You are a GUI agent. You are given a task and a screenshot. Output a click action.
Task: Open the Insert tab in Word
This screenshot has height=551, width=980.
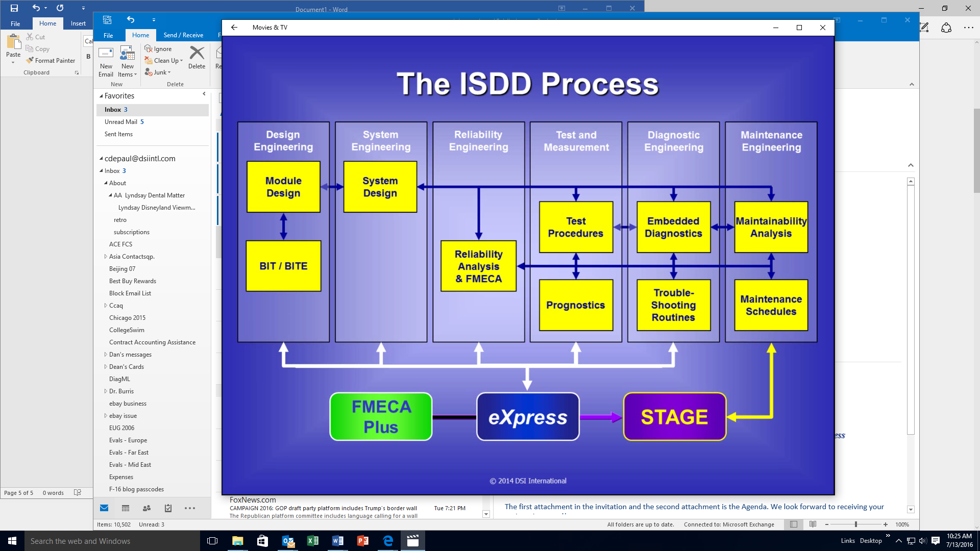tap(78, 23)
